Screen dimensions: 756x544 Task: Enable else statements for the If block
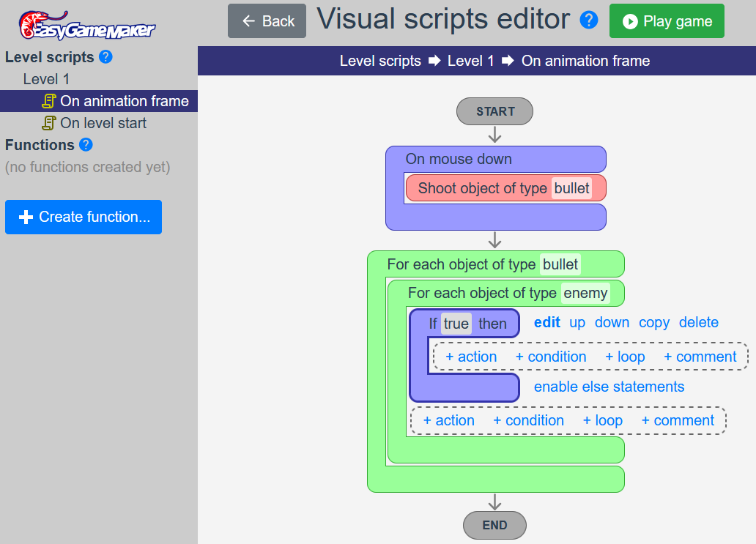609,387
